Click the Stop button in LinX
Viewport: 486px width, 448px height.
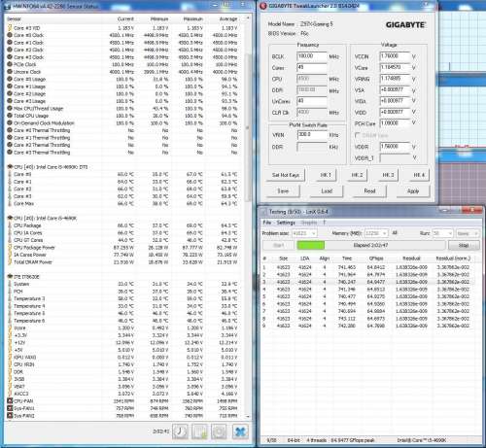464,245
